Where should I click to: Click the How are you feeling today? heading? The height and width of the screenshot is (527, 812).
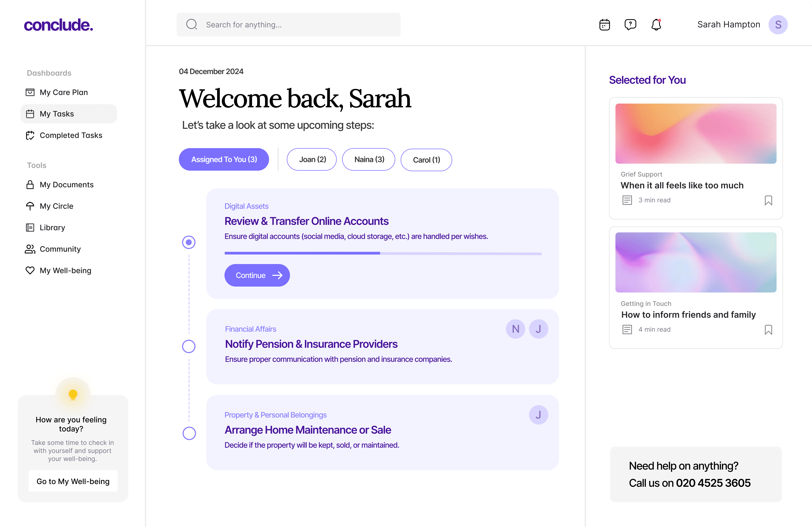click(x=71, y=424)
